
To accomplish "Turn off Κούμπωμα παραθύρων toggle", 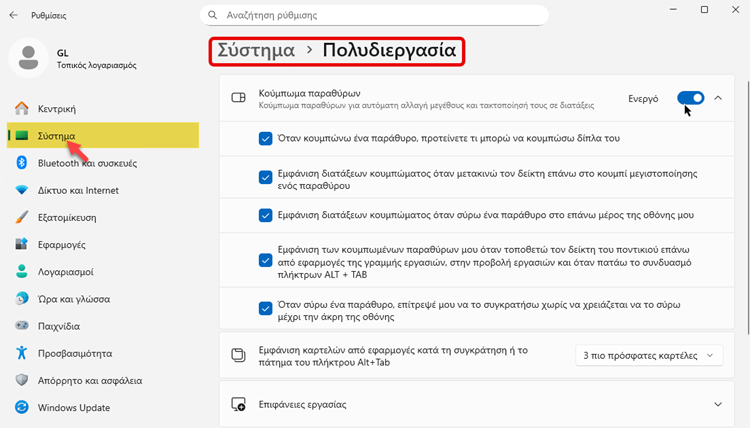I will [x=690, y=98].
